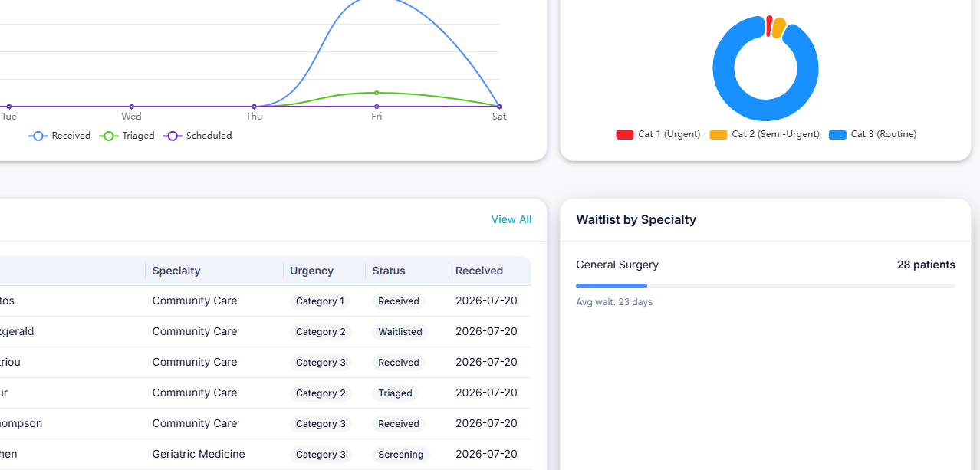This screenshot has height=470, width=980.
Task: Click the Friday point on the green Triaged line
Action: tap(377, 93)
